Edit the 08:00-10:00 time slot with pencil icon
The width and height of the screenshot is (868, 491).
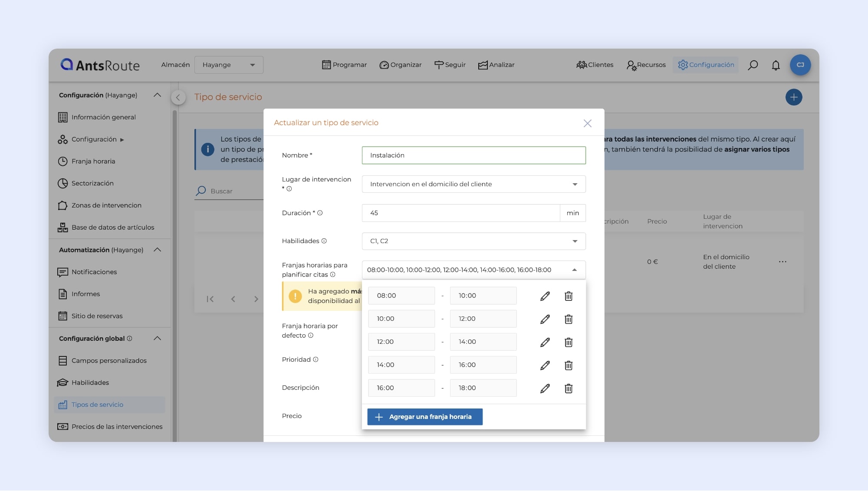point(545,296)
